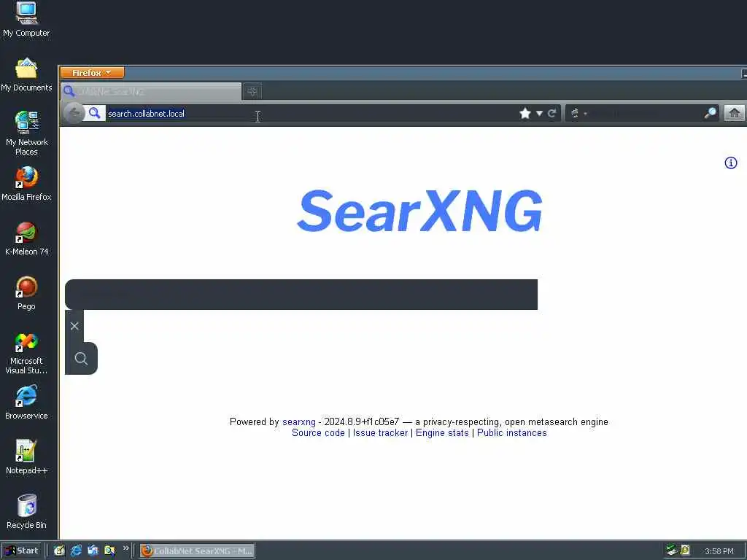Viewport: 747px width, 560px height.
Task: Open the Start menu button
Action: click(x=22, y=551)
